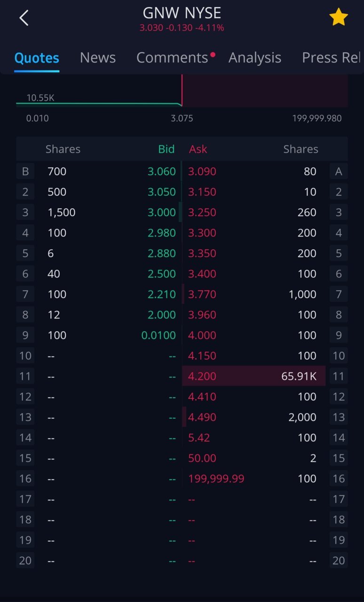Tap the GNW NYSE title

(182, 13)
